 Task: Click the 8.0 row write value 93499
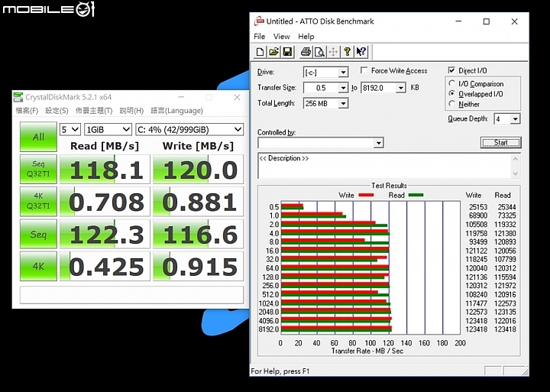tap(478, 241)
